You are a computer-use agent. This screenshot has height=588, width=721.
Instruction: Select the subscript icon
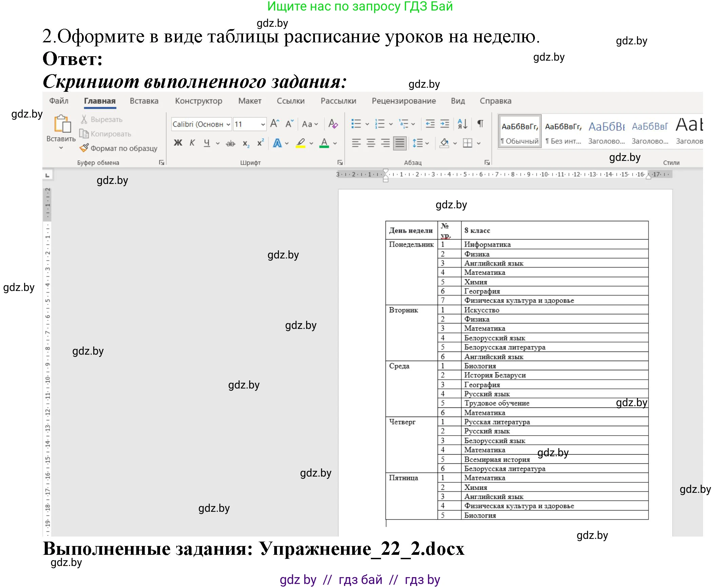(245, 144)
